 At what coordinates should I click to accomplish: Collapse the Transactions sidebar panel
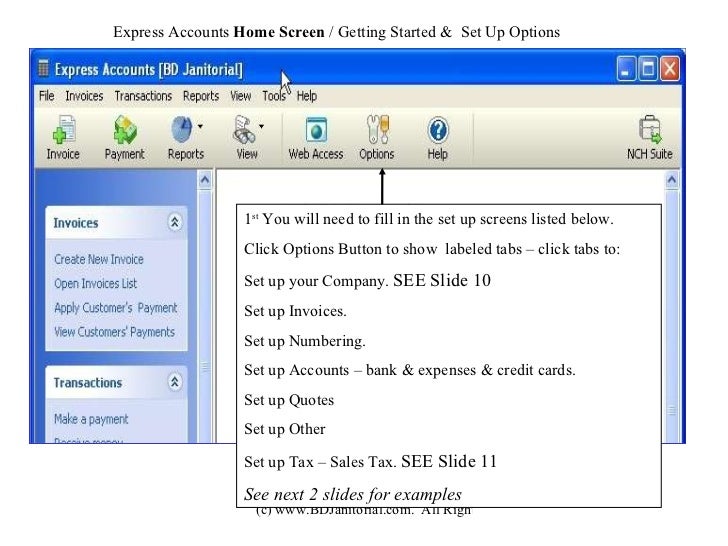[x=175, y=382]
